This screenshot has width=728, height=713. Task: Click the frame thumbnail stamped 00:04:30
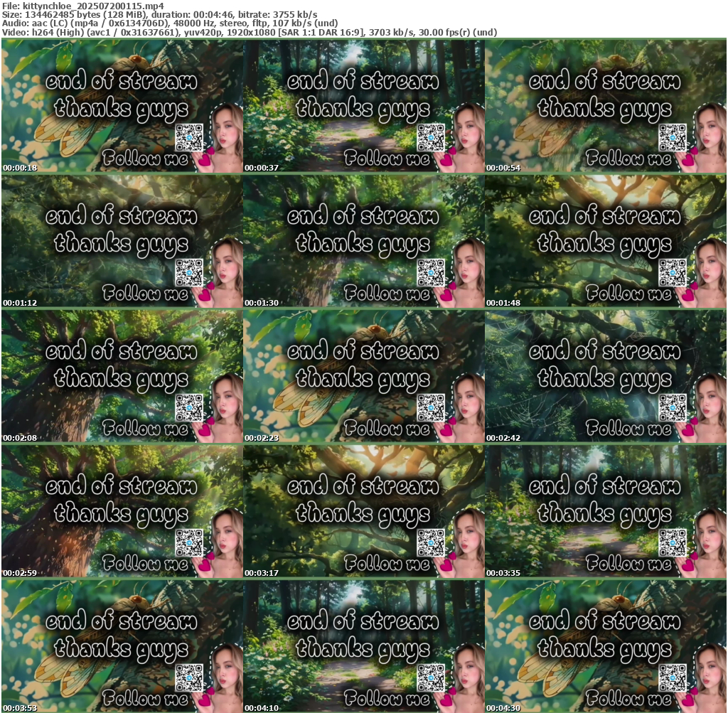click(606, 646)
